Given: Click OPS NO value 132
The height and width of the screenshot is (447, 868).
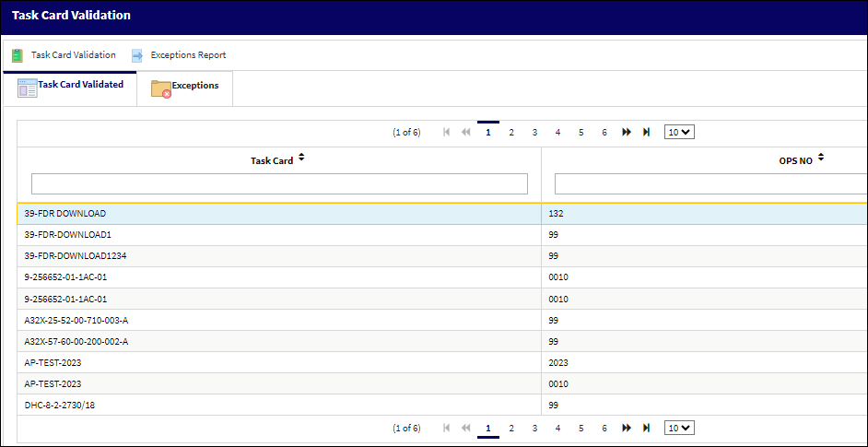Looking at the screenshot, I should click(x=556, y=213).
